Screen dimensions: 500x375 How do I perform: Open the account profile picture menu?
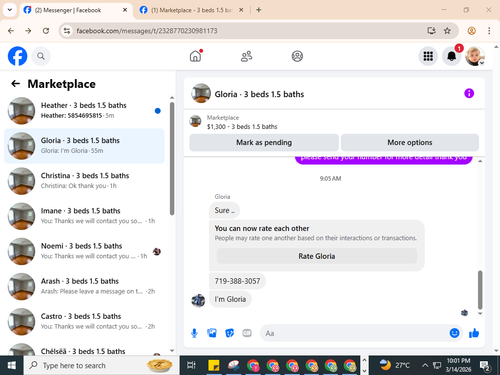pyautogui.click(x=475, y=56)
